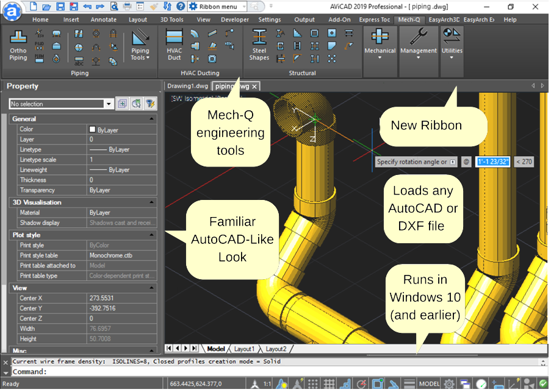Close the command line panel

[x=5, y=362]
